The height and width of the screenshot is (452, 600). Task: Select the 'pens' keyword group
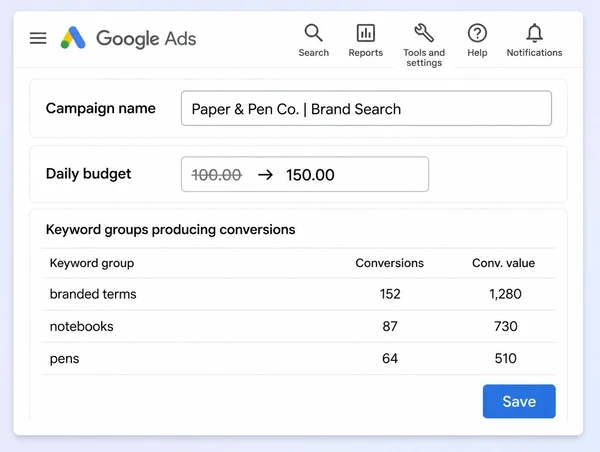pyautogui.click(x=64, y=359)
